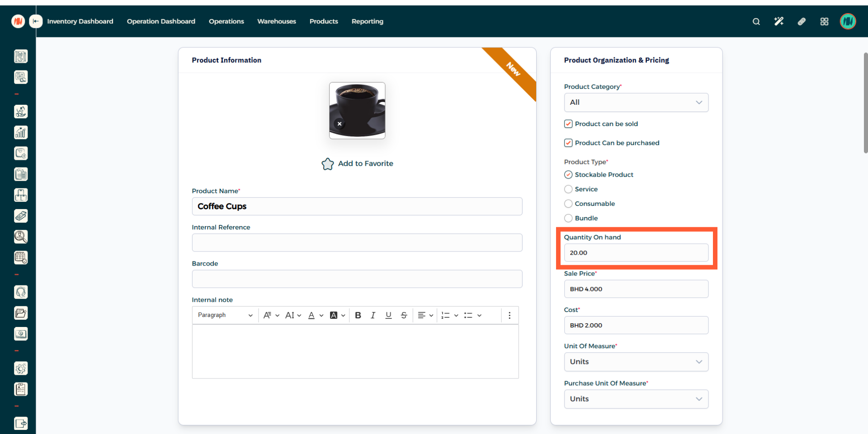Uncheck Product can be sold checkbox

[x=568, y=124]
